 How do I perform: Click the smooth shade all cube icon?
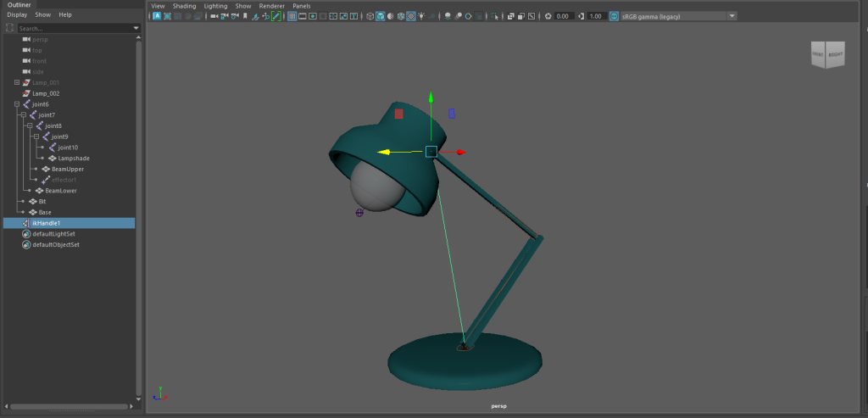(x=380, y=16)
